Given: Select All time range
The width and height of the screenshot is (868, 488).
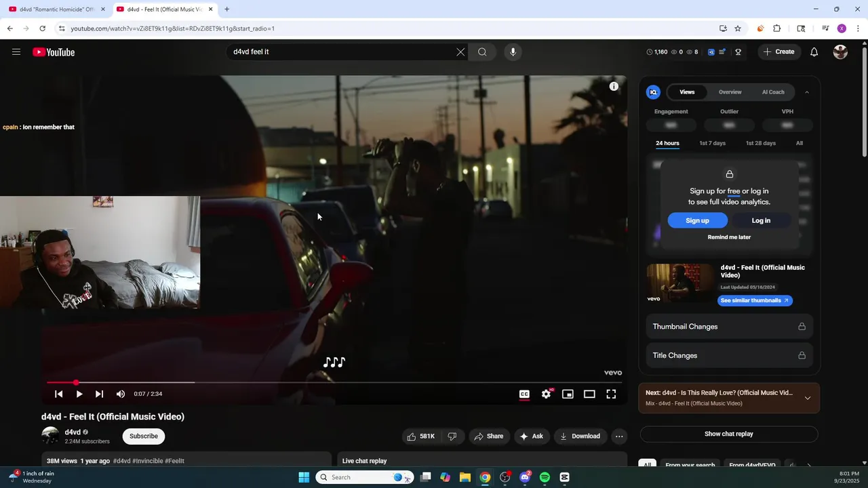Looking at the screenshot, I should click(800, 143).
